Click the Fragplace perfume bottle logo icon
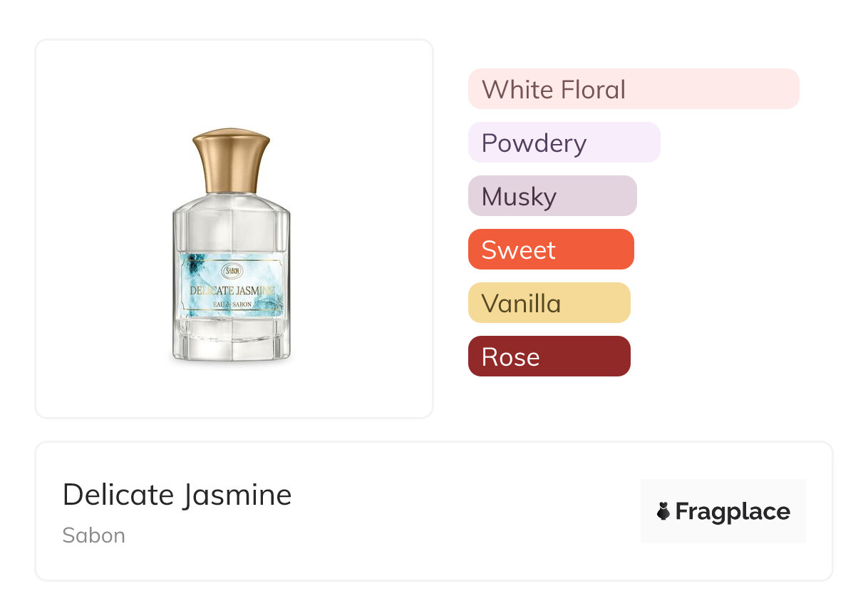 663,511
